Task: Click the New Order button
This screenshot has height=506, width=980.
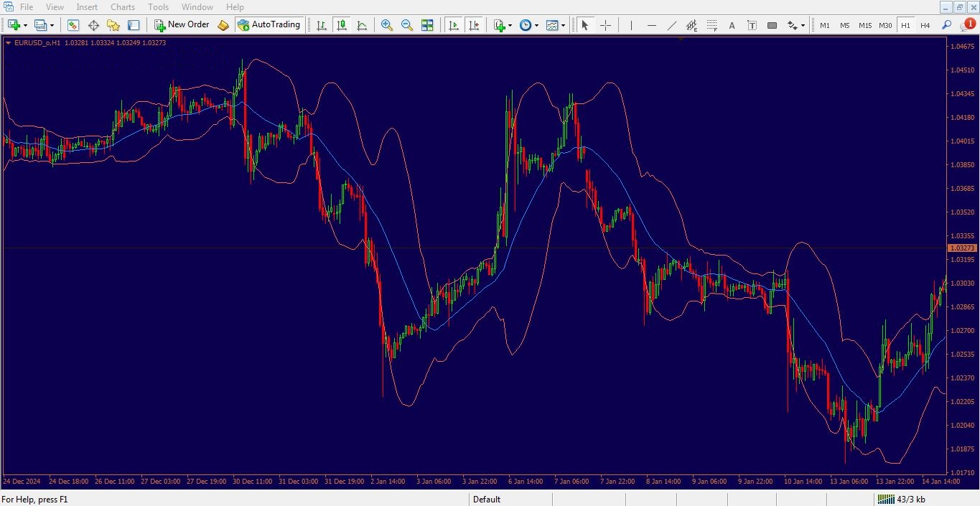Action: pos(182,24)
